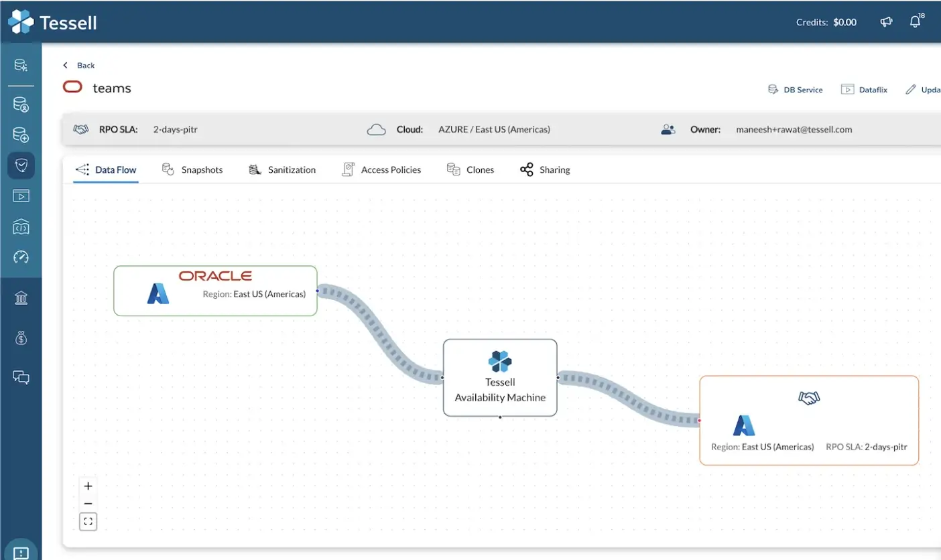
Task: Click the handshake icon in the SLA node
Action: [809, 398]
